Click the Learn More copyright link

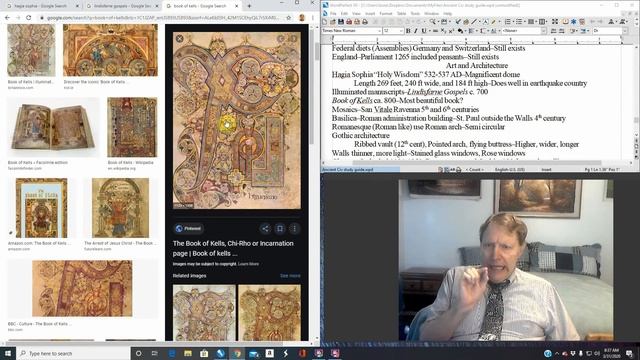(248, 264)
